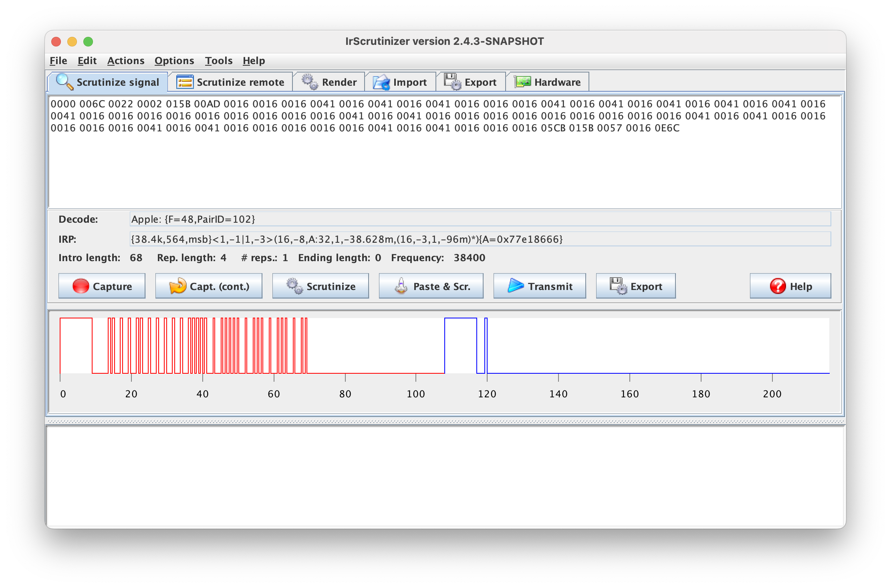
Task: Click the orange loop arrow icon on Capt. (cont.)
Action: (x=177, y=286)
